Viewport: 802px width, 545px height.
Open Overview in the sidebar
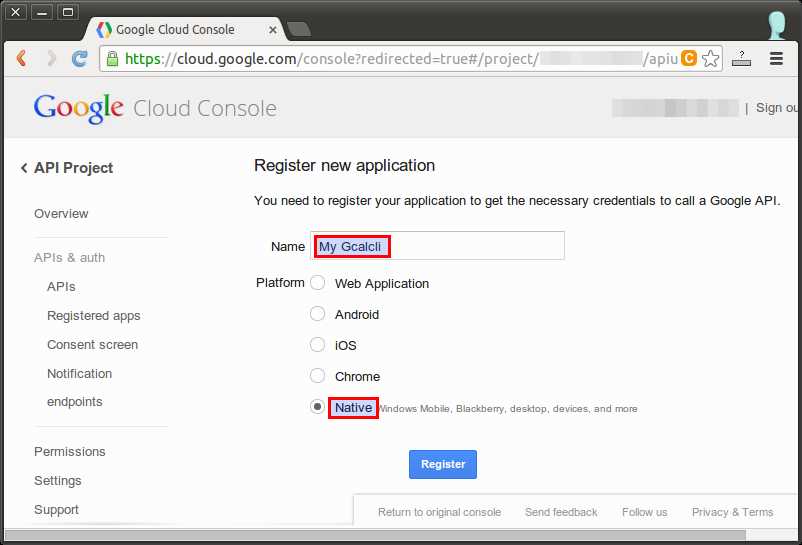[61, 214]
